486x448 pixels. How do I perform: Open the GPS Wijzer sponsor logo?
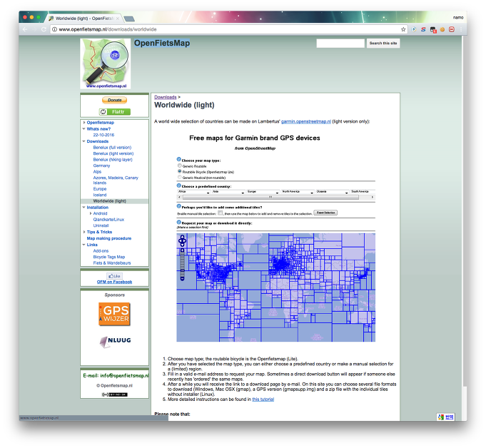(114, 314)
